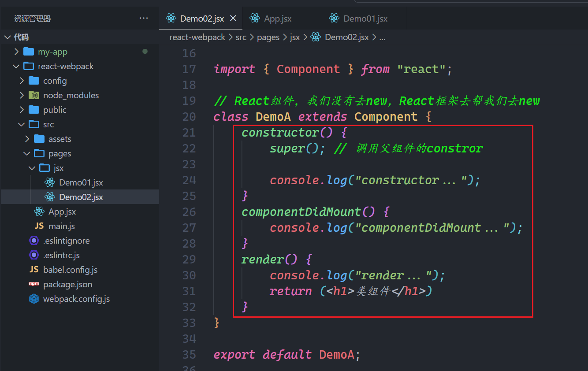The image size is (588, 371).
Task: Click the ESLint icon beside .eslintignore
Action: pos(34,241)
